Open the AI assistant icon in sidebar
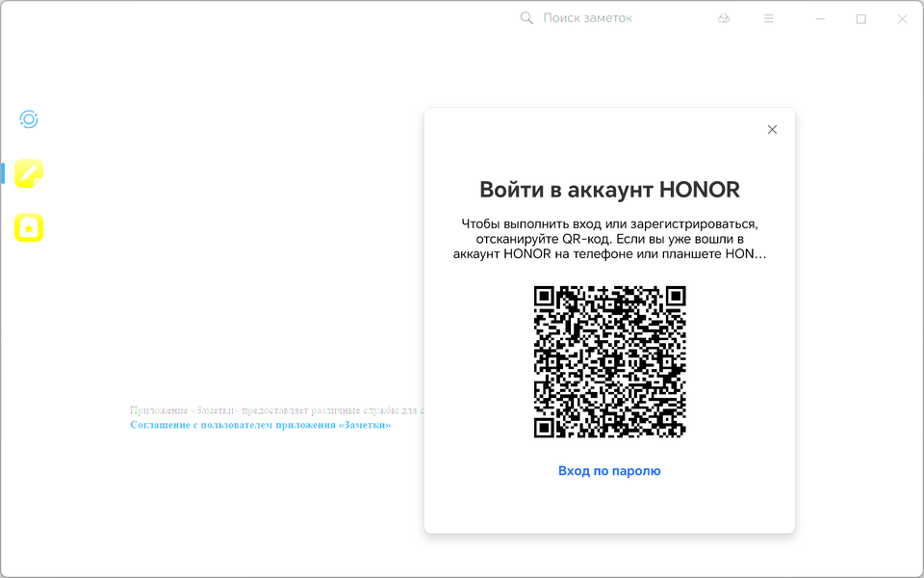924x578 pixels. (x=29, y=119)
